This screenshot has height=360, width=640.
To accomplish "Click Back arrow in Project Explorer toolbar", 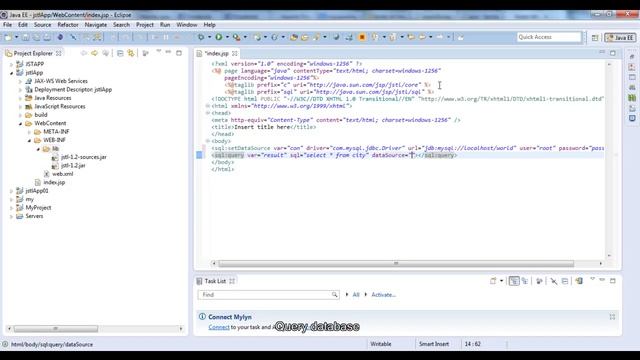I will 84,53.
